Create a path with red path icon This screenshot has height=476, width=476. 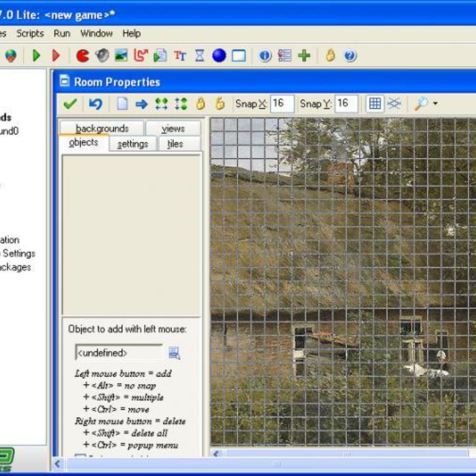point(141,56)
